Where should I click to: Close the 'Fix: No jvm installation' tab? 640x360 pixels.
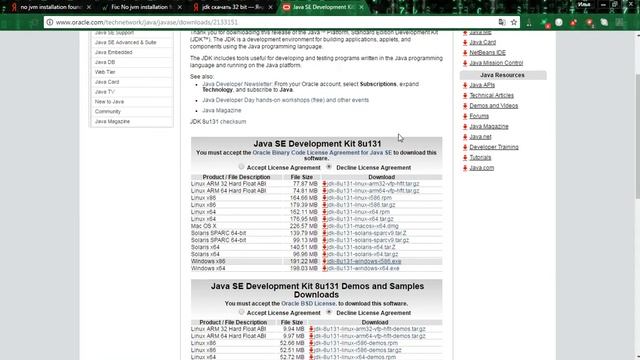tap(180, 7)
